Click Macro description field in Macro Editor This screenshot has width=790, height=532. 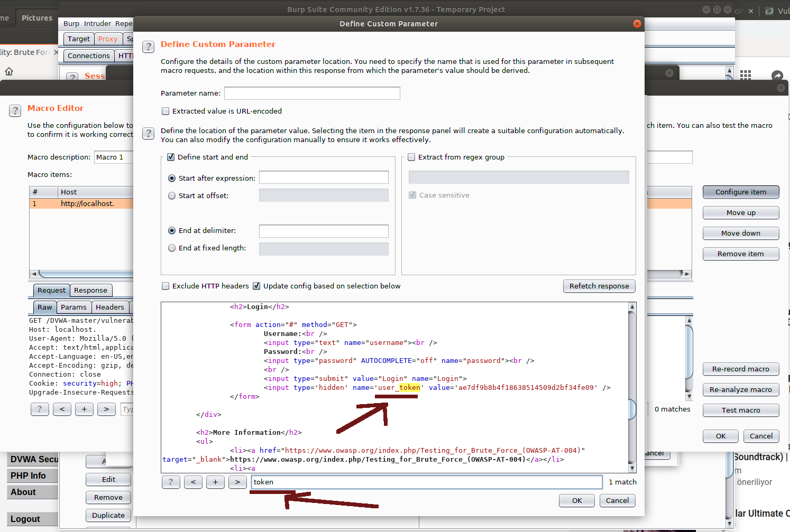(114, 157)
